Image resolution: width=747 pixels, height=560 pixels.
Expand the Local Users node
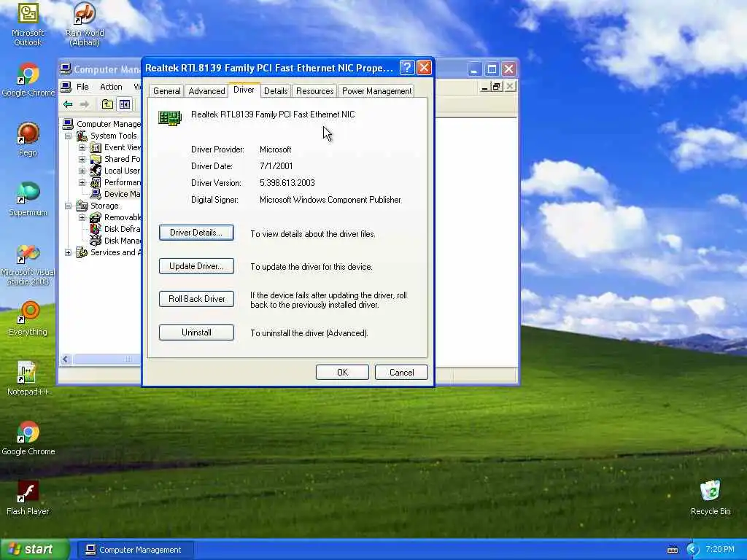click(x=82, y=171)
